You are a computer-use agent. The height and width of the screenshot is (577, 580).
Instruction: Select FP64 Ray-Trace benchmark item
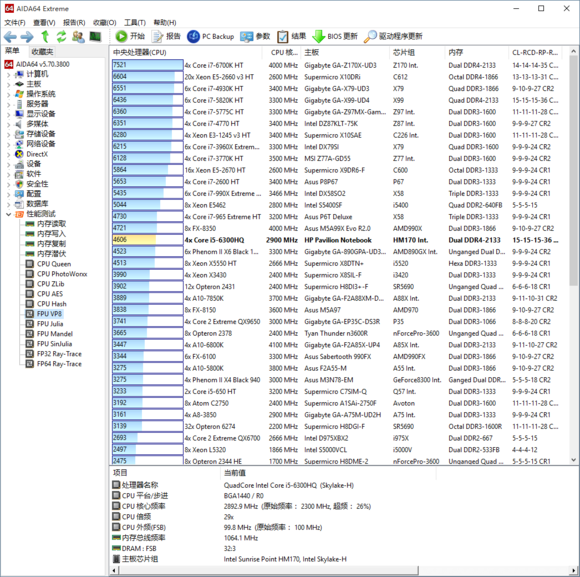coord(59,364)
